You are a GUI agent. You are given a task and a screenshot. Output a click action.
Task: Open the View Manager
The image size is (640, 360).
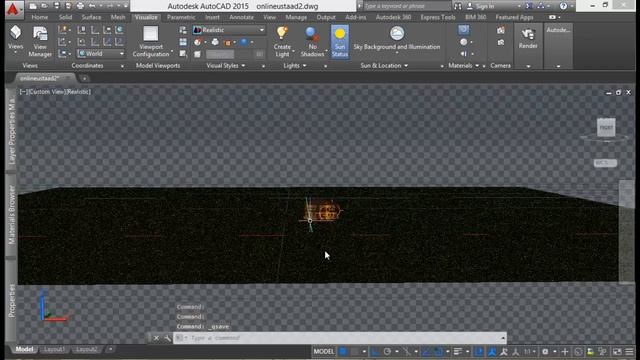point(40,41)
